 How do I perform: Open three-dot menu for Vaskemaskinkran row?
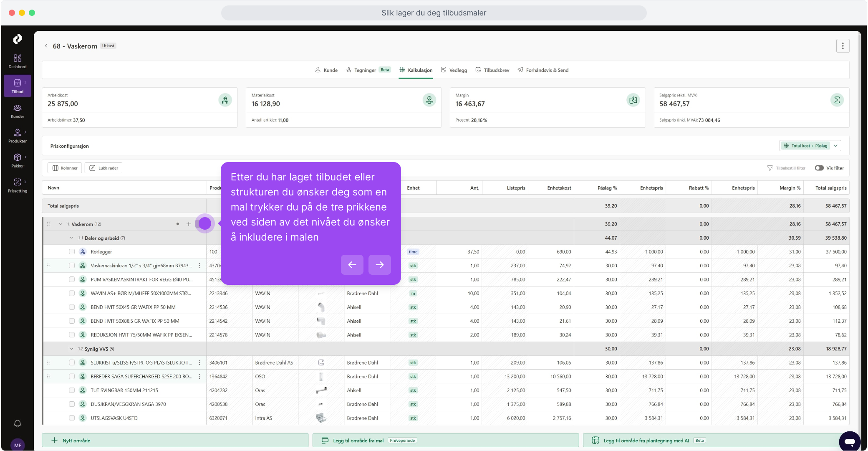[199, 266]
